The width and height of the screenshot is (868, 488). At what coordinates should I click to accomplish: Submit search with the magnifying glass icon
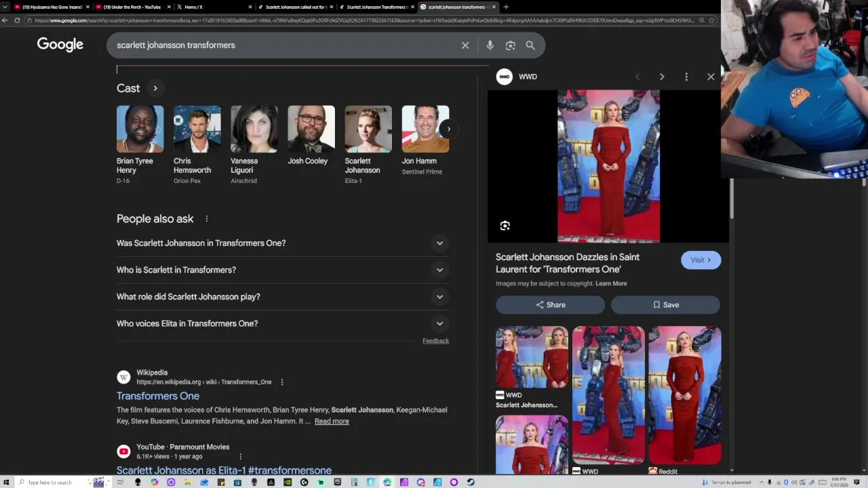530,45
